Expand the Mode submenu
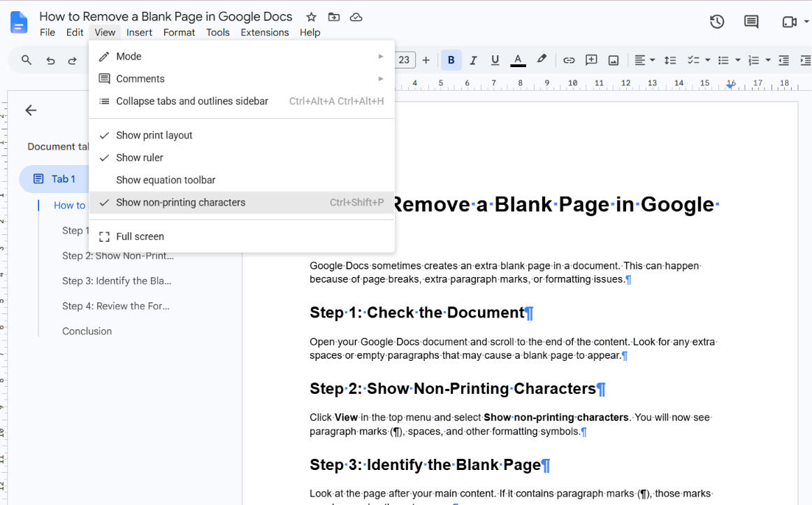 [242, 56]
